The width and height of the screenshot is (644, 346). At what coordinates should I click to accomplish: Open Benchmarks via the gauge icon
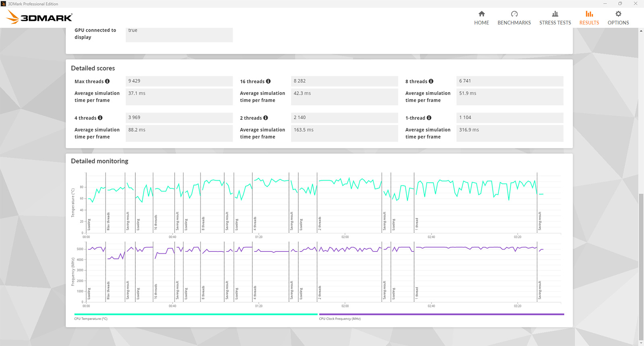coord(514,14)
